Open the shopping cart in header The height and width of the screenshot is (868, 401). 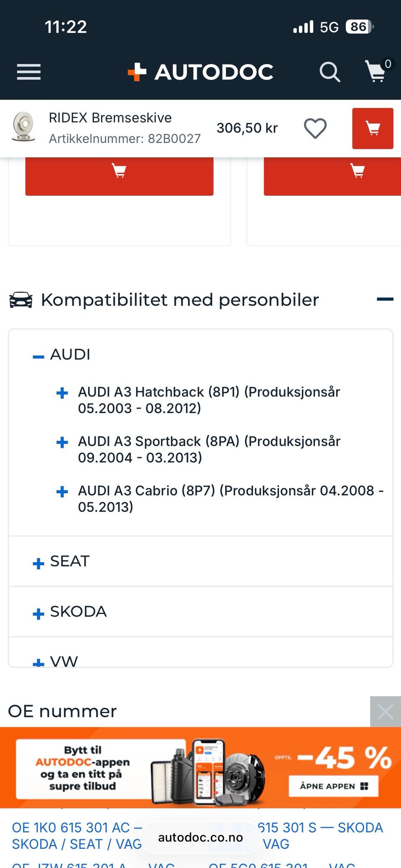tap(376, 72)
